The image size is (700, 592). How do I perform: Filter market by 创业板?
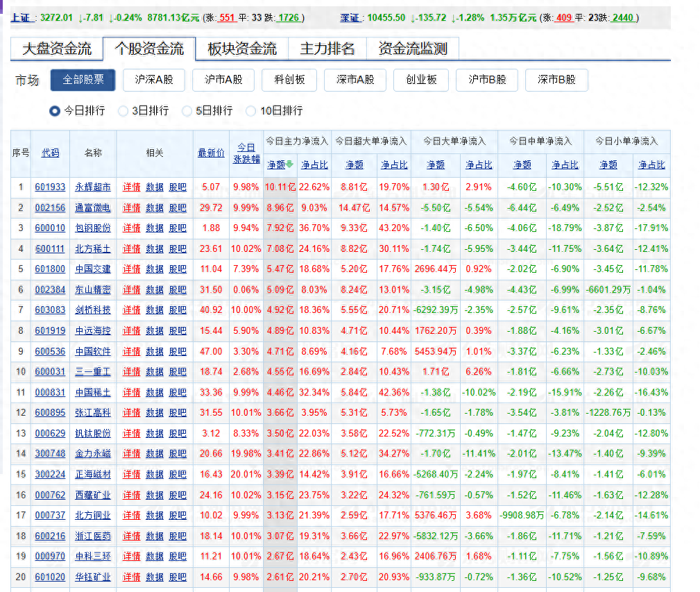pyautogui.click(x=421, y=80)
